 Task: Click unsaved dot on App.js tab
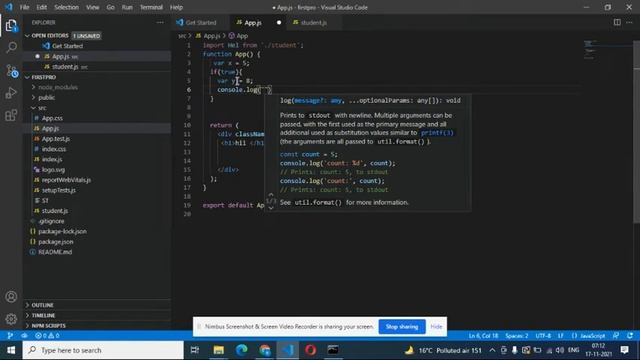pos(279,22)
